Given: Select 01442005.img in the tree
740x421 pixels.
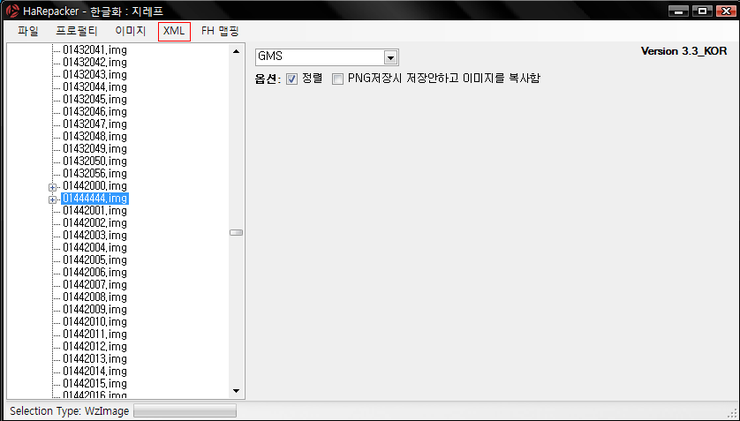Looking at the screenshot, I should 95,260.
